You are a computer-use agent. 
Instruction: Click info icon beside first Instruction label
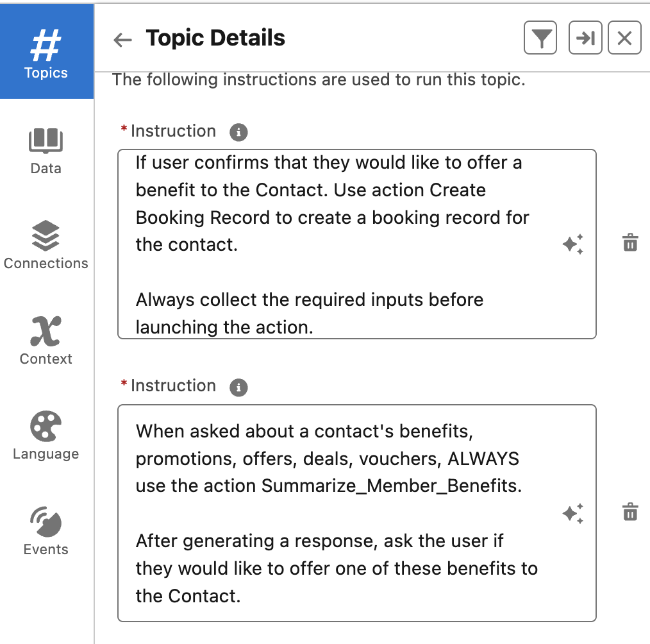238,133
